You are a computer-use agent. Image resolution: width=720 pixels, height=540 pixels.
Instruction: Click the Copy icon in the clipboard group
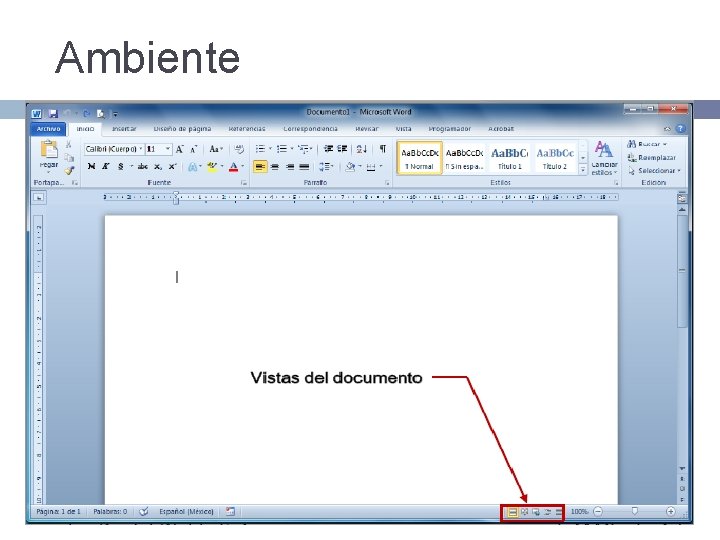tap(69, 158)
